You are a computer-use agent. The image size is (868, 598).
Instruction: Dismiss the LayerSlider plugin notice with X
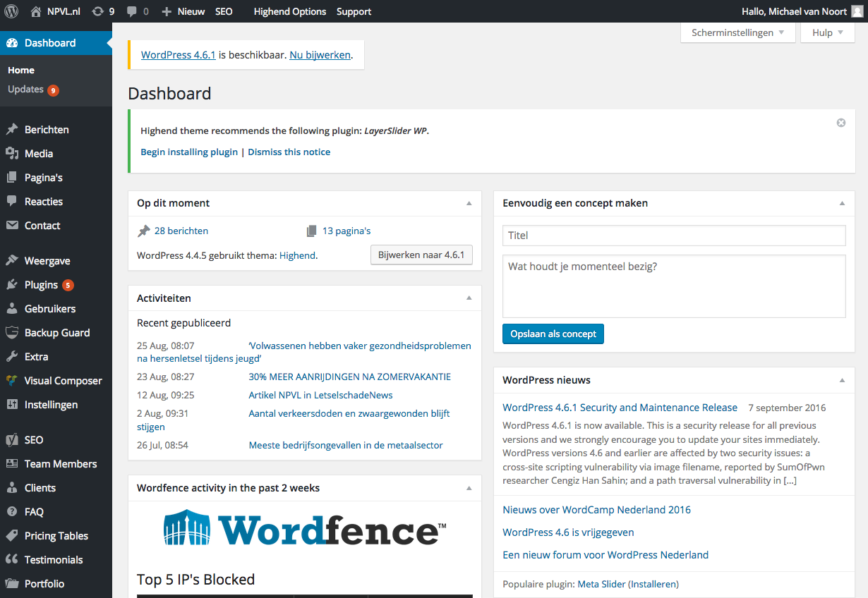tap(840, 123)
